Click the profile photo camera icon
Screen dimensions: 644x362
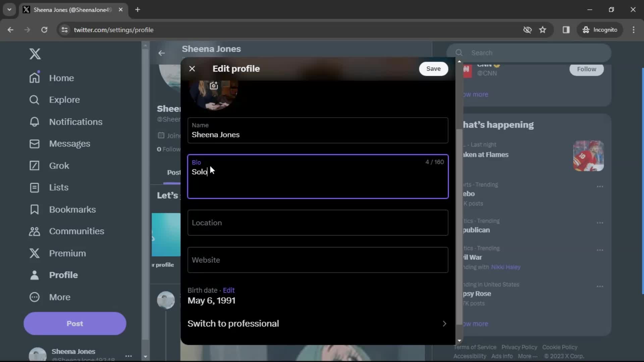click(214, 85)
